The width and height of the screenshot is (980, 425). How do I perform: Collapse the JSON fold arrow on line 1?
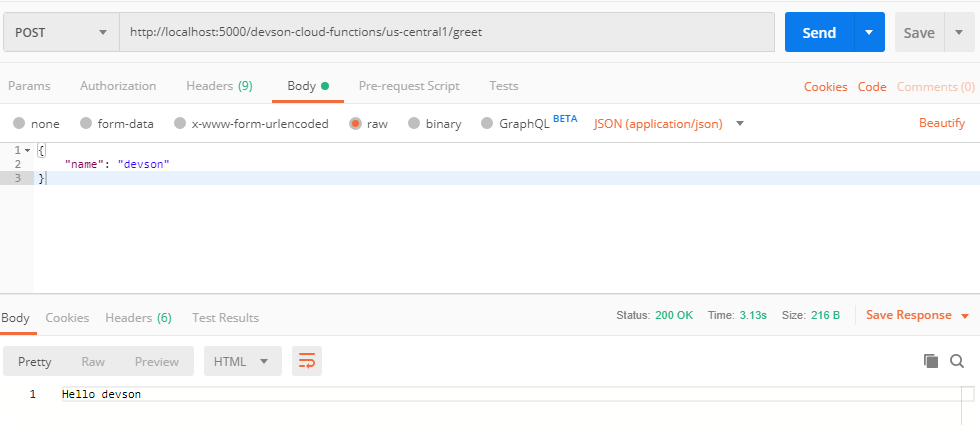coord(28,151)
